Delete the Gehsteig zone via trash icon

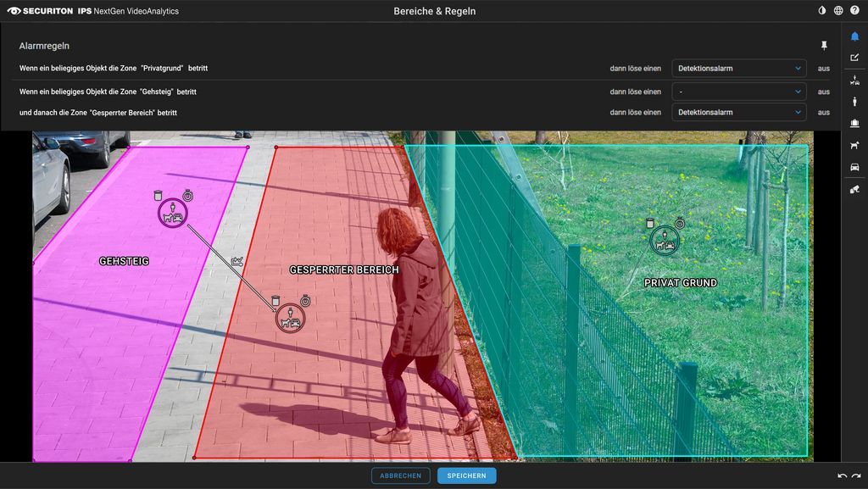tap(158, 195)
